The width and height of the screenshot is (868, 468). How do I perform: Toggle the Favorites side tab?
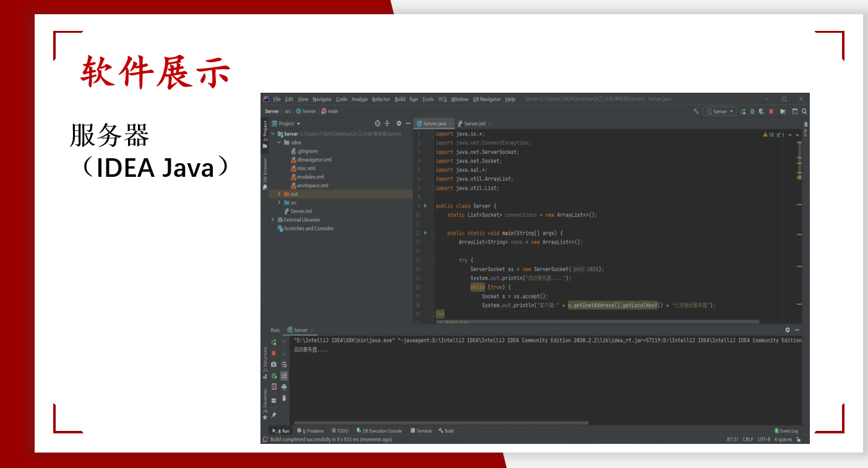pos(265,404)
